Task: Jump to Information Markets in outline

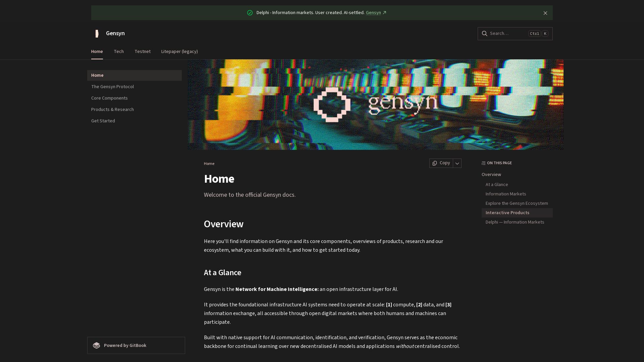Action: pos(506,194)
